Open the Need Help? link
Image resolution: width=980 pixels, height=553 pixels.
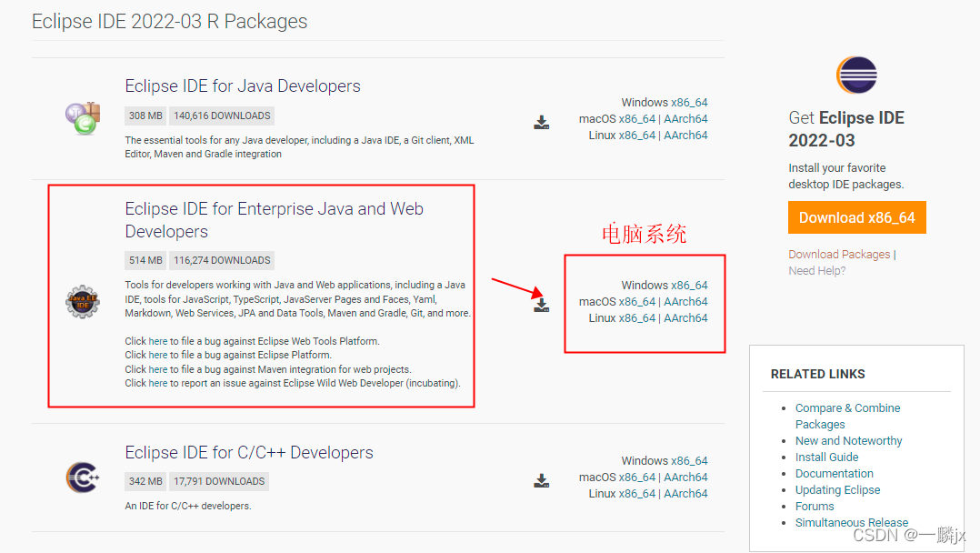[x=817, y=270]
